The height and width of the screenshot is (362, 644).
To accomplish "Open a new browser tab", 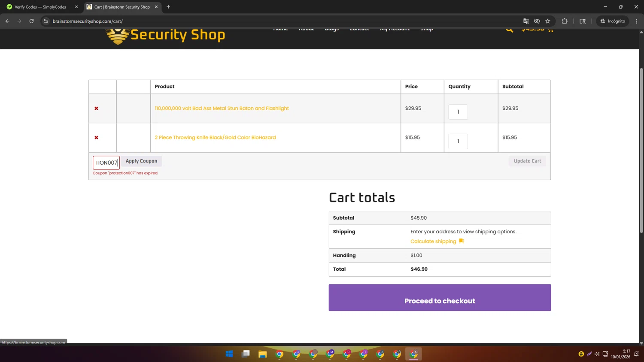I will click(x=168, y=7).
